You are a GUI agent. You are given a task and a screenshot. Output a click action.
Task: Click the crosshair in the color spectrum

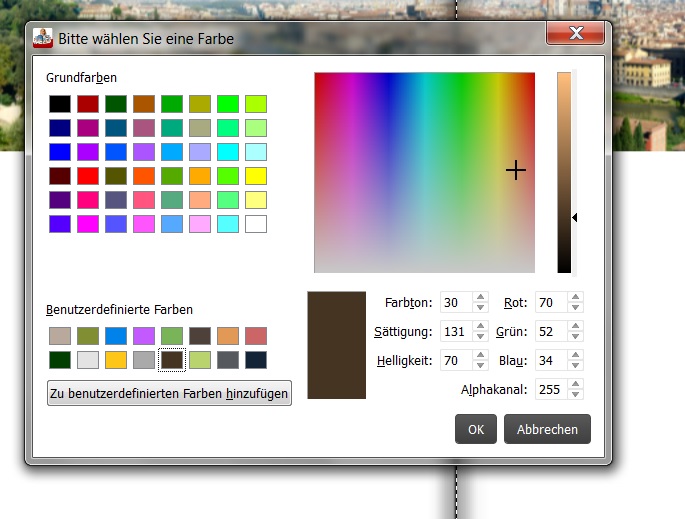click(x=515, y=171)
